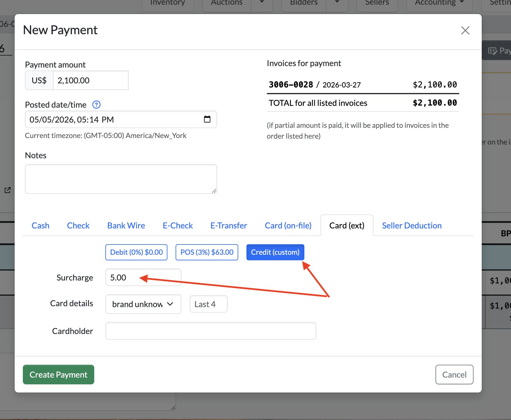Edit the Payment amount field
The height and width of the screenshot is (420, 511).
coord(91,80)
